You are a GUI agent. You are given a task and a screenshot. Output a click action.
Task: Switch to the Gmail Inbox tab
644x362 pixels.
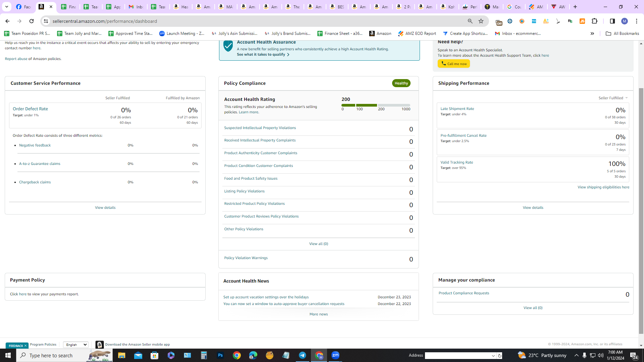click(136, 7)
